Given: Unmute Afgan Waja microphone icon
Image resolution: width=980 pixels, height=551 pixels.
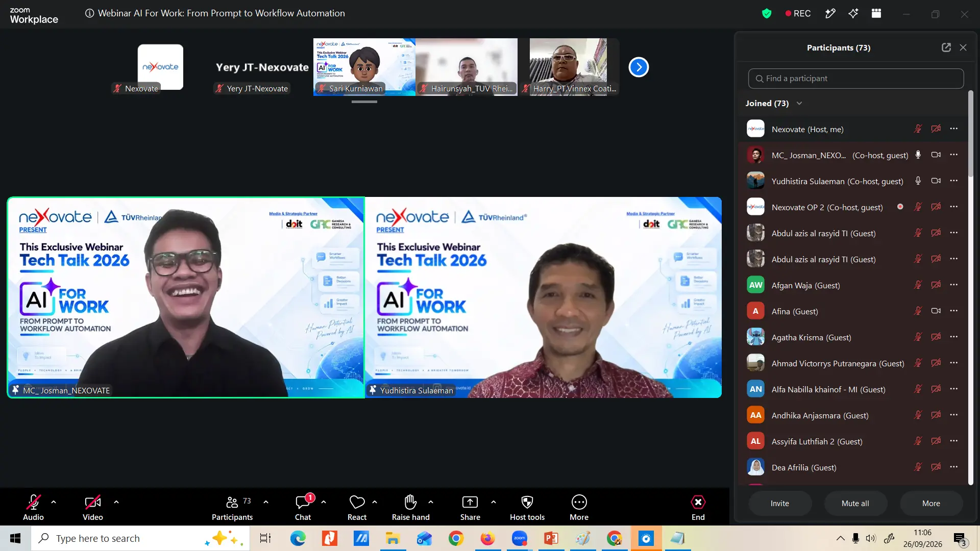Looking at the screenshot, I should click(x=918, y=285).
